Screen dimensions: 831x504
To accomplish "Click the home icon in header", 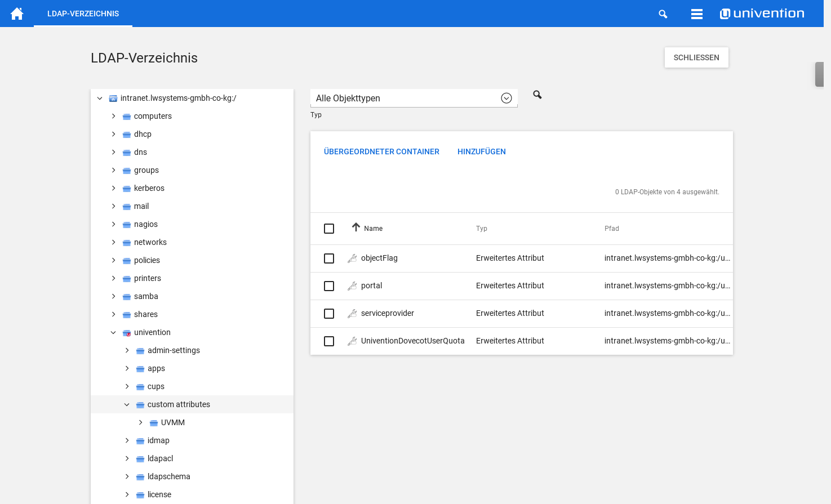I will click(17, 14).
